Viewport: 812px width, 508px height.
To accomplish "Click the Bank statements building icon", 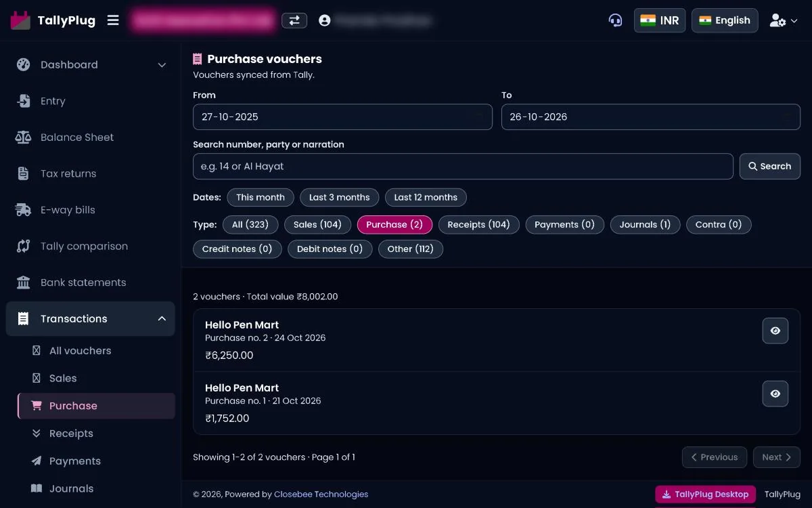I will [x=24, y=282].
